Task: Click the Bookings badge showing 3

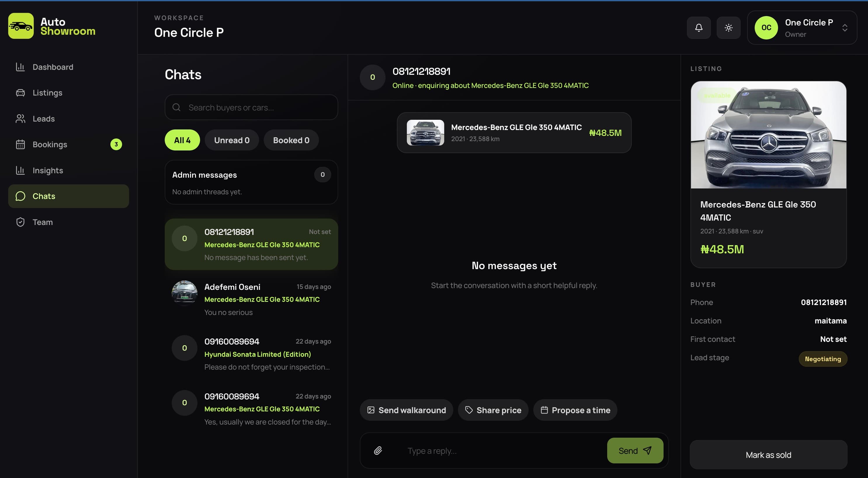Action: [116, 144]
